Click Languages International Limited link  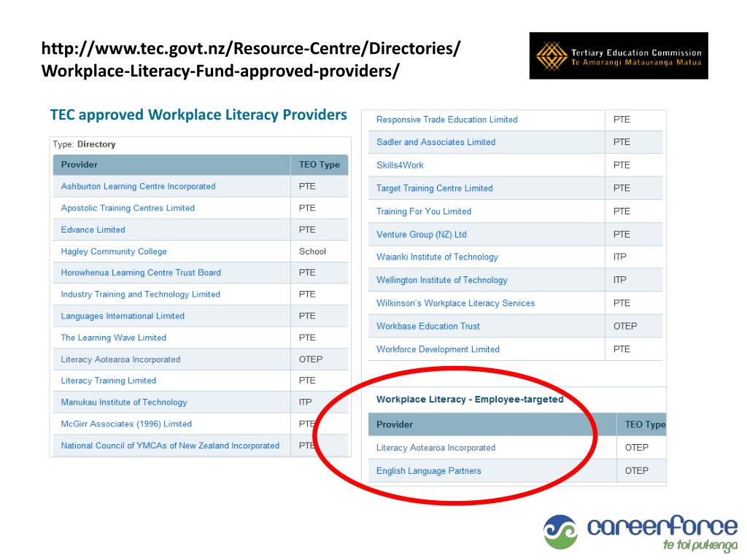click(x=123, y=316)
